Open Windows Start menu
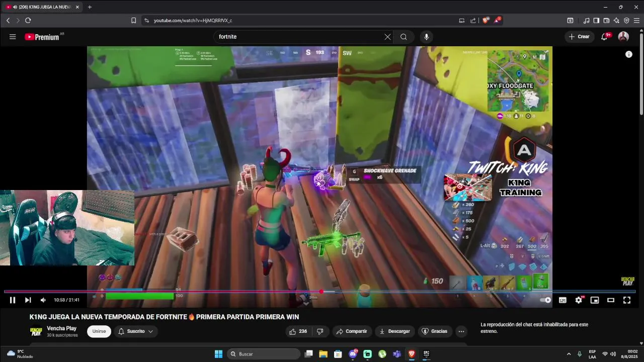 (218, 354)
